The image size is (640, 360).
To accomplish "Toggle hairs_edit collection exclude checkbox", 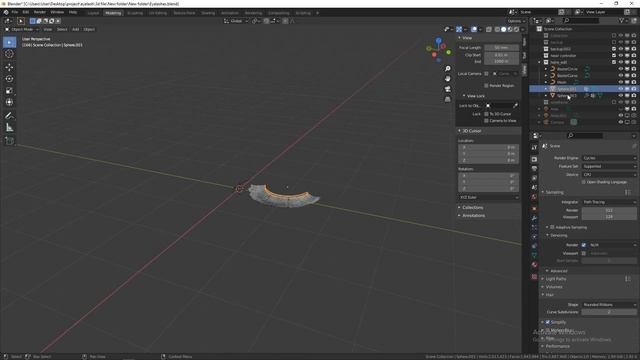I will (614, 62).
